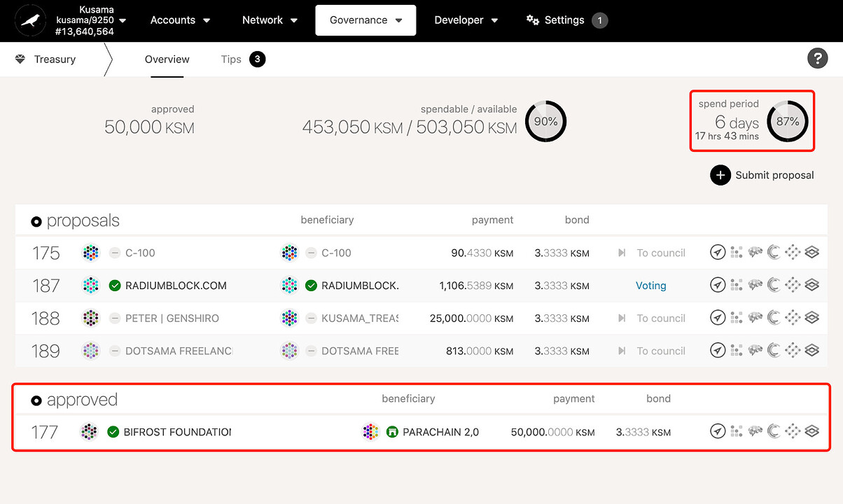The height and width of the screenshot is (504, 843).
Task: Open the compass-arrow link for proposal 189
Action: (718, 350)
